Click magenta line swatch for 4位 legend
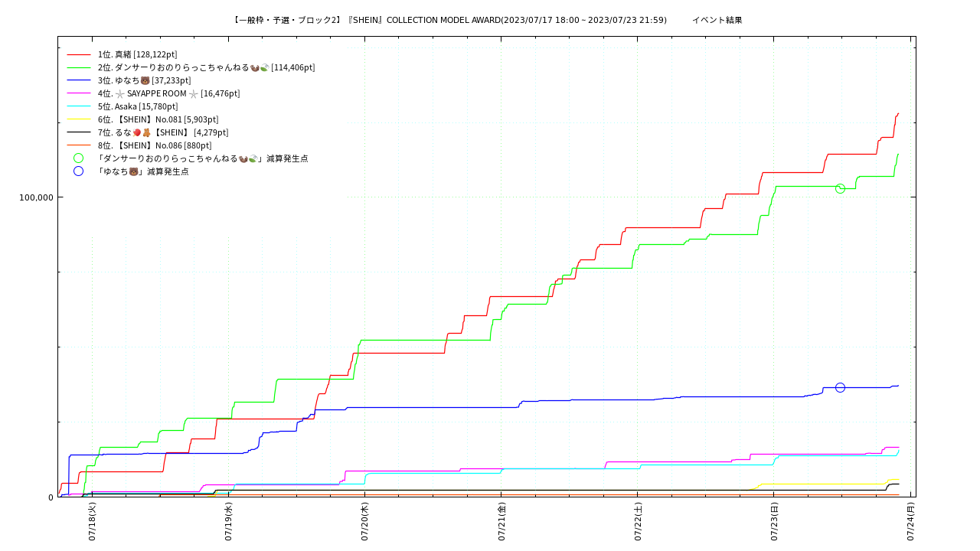 click(79, 93)
